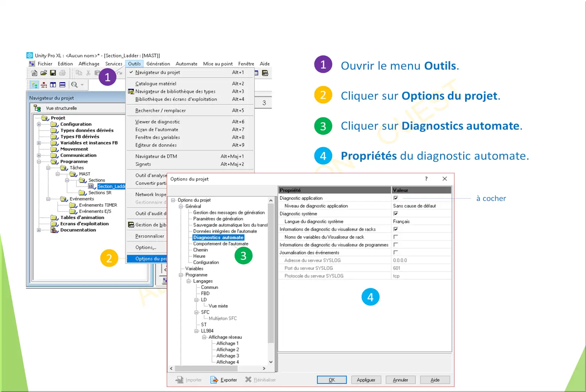Select the structural view toolbar icon

[34, 85]
